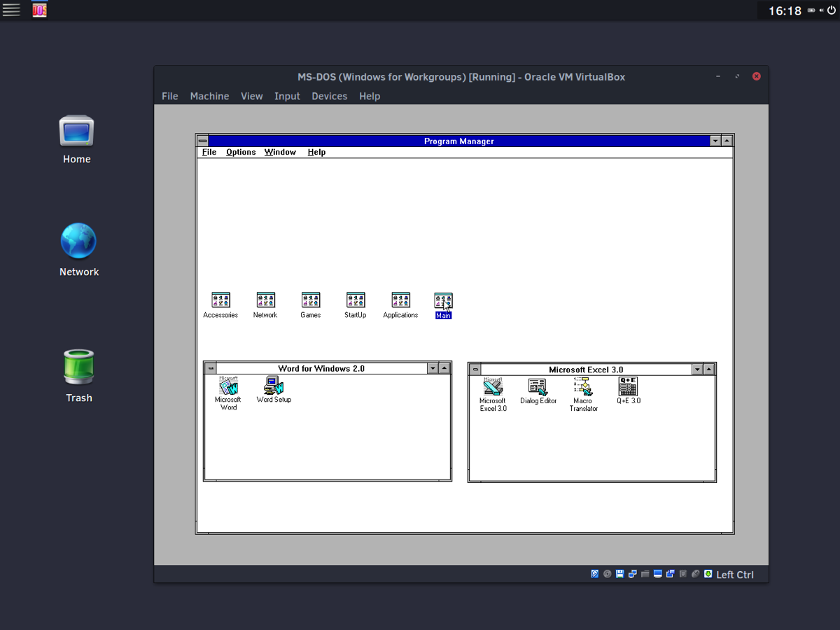This screenshot has height=630, width=840.
Task: Open the Games program group icon
Action: click(311, 305)
